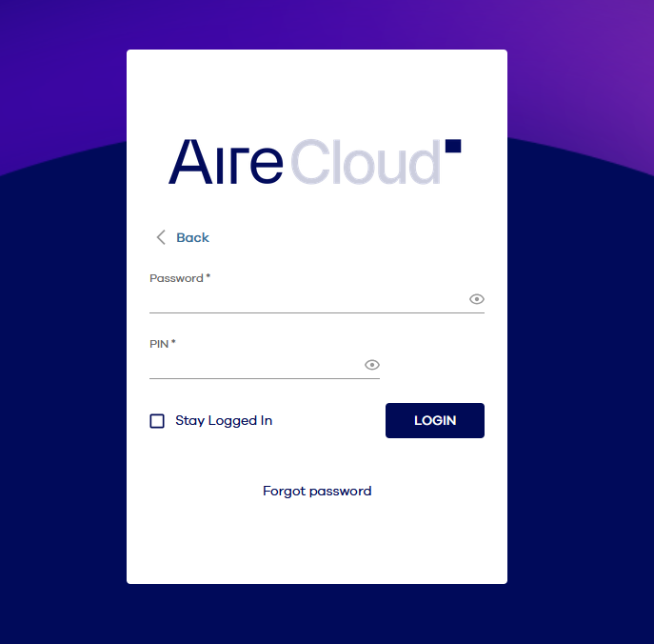Click the Password field label
The image size is (654, 644).
pyautogui.click(x=176, y=278)
